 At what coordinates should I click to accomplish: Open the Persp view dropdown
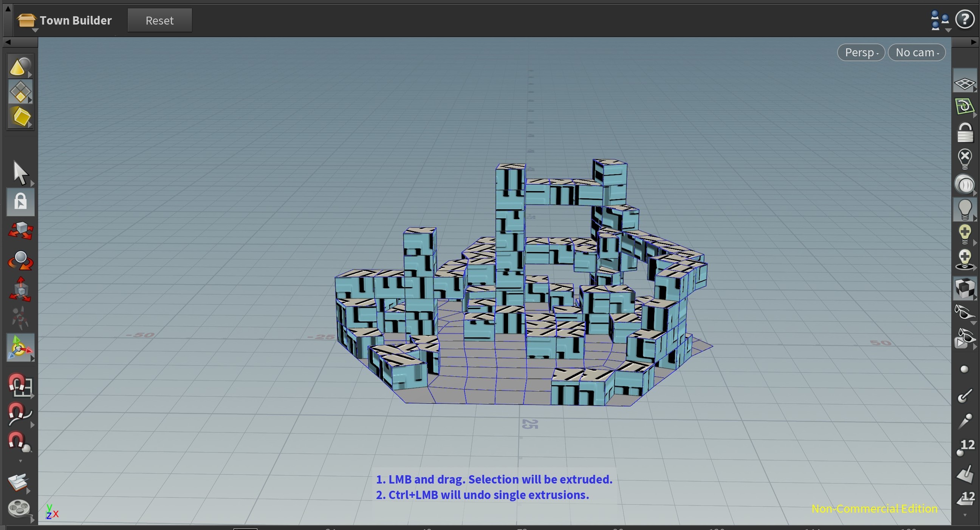coord(861,52)
